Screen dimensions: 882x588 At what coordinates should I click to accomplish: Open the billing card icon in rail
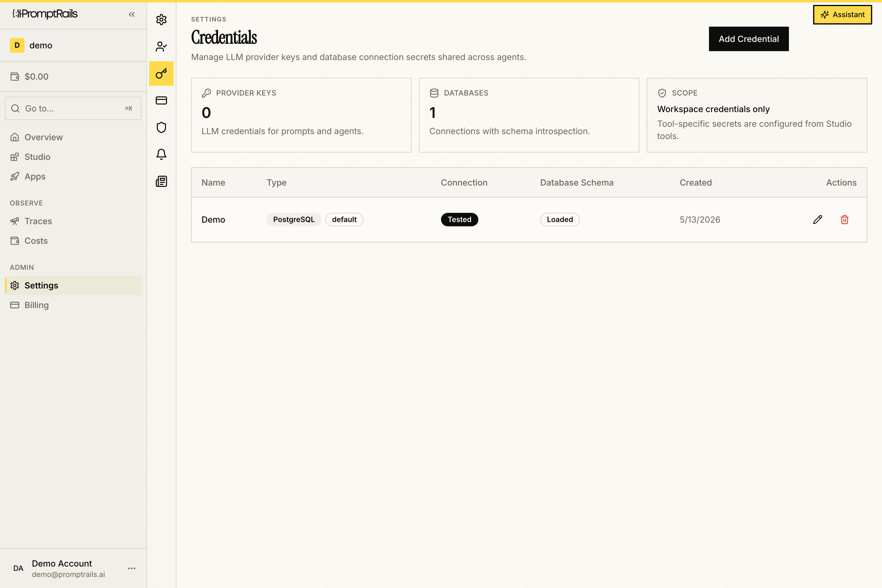[x=161, y=100]
